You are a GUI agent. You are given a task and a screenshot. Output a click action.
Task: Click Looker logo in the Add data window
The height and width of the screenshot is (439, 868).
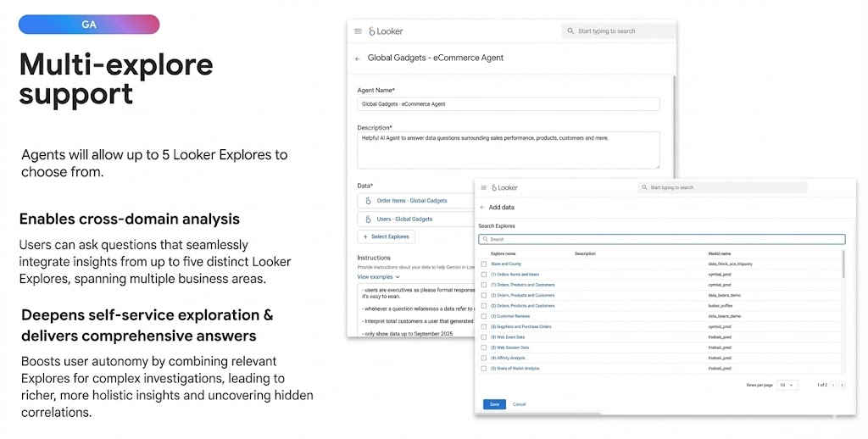(505, 187)
